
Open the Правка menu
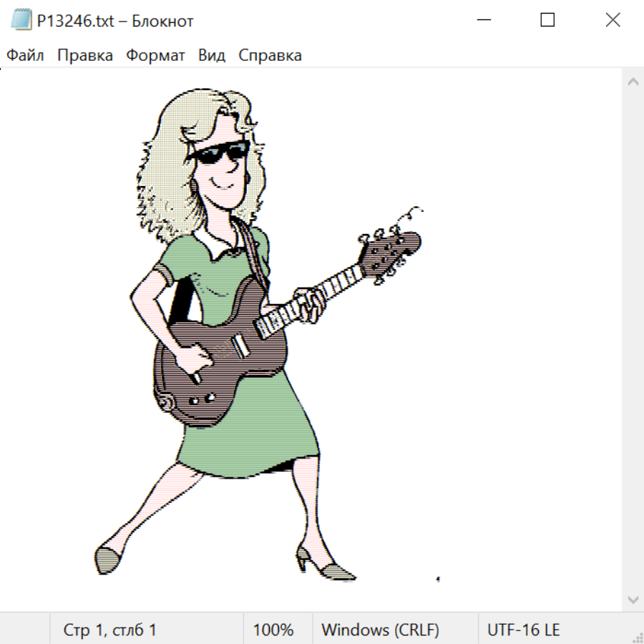tap(85, 56)
